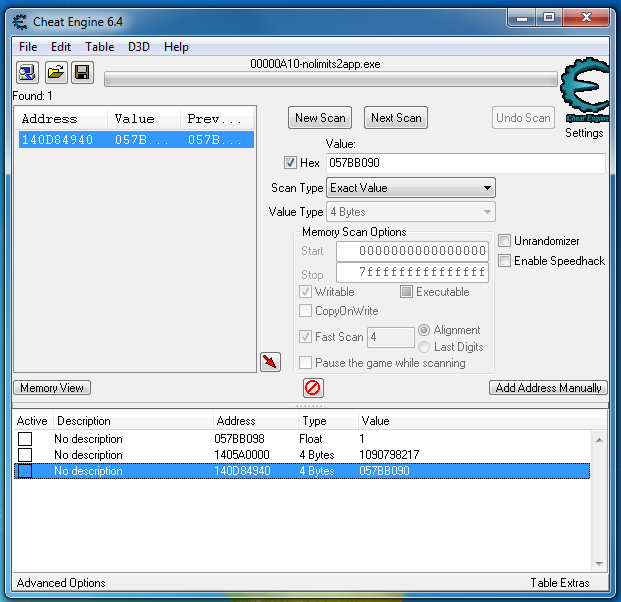Open the Scan Type dropdown

[x=411, y=188]
